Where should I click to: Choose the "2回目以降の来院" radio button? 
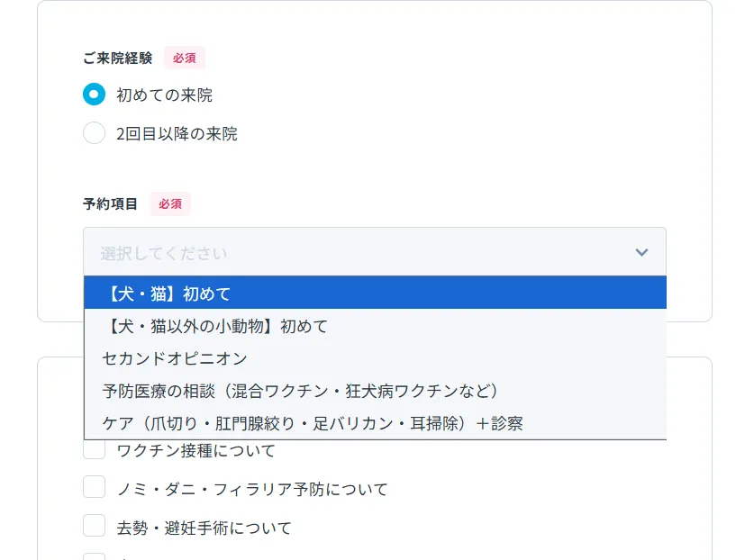[x=94, y=134]
